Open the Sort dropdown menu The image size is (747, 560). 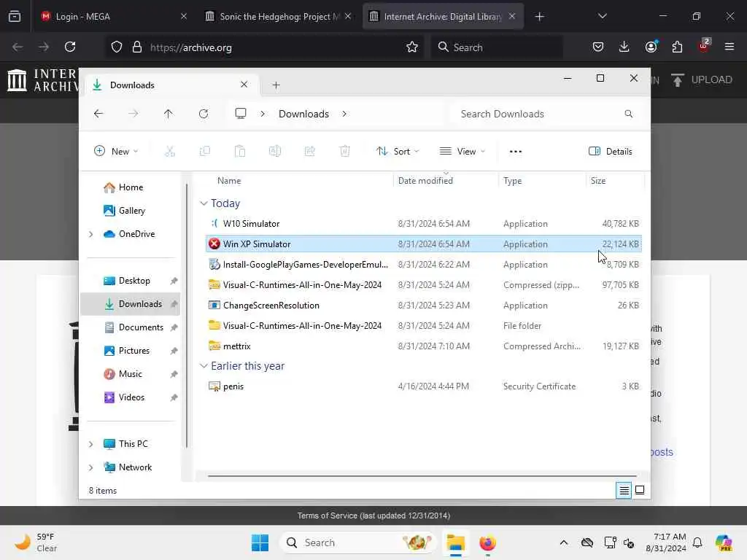coord(398,152)
